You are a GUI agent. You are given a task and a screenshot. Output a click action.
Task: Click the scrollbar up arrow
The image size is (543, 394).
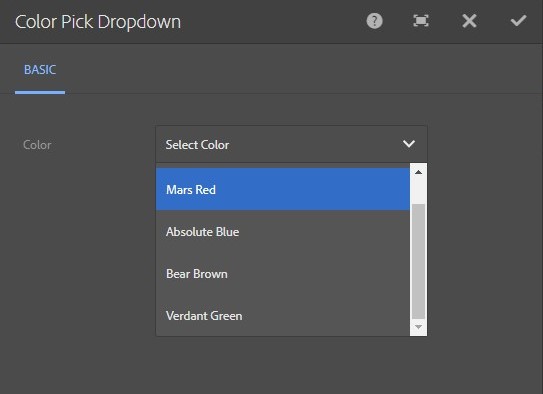418,172
